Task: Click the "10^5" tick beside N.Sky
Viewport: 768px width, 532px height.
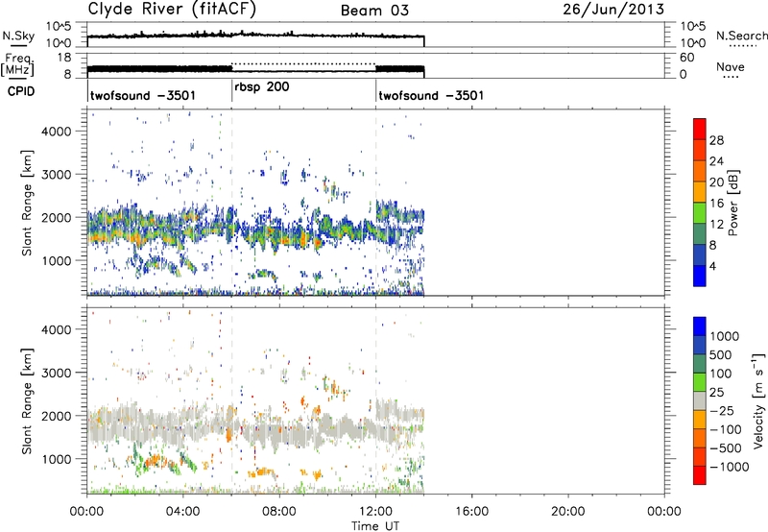Action: pyautogui.click(x=59, y=26)
